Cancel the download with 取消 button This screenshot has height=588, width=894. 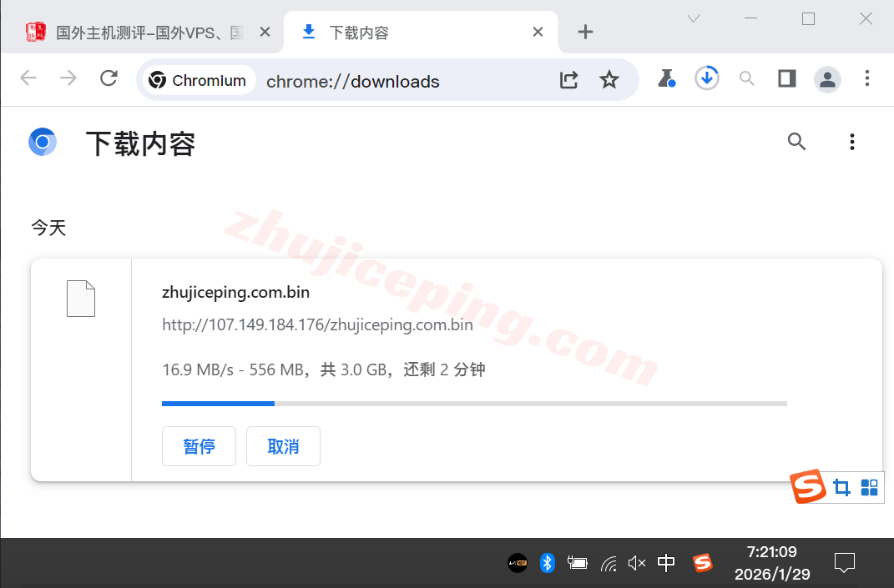283,446
